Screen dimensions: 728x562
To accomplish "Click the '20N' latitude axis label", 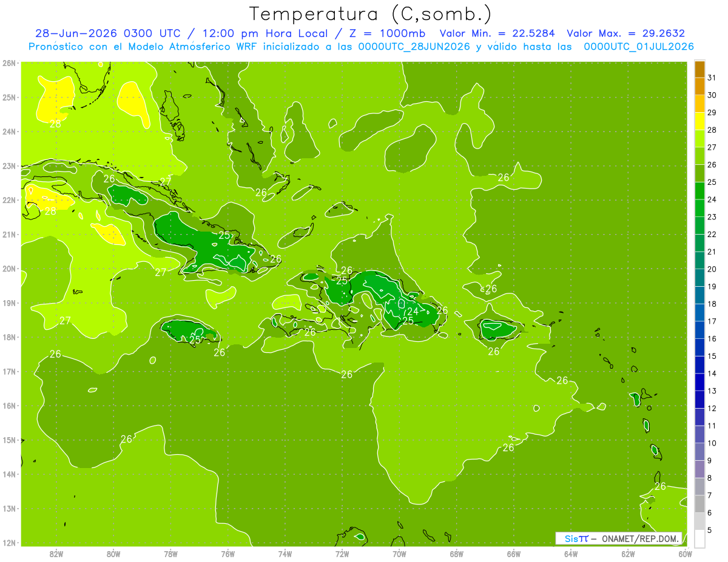I will pyautogui.click(x=9, y=269).
